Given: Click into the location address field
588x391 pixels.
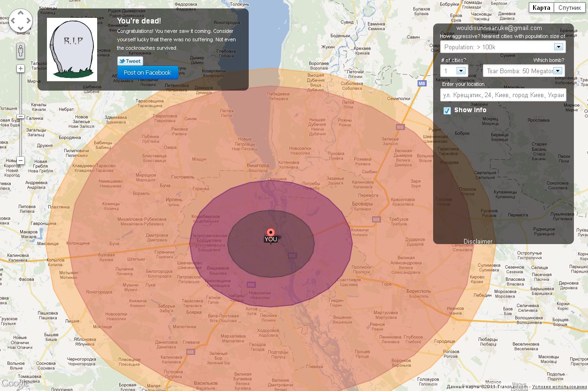Looking at the screenshot, I should pyautogui.click(x=503, y=95).
